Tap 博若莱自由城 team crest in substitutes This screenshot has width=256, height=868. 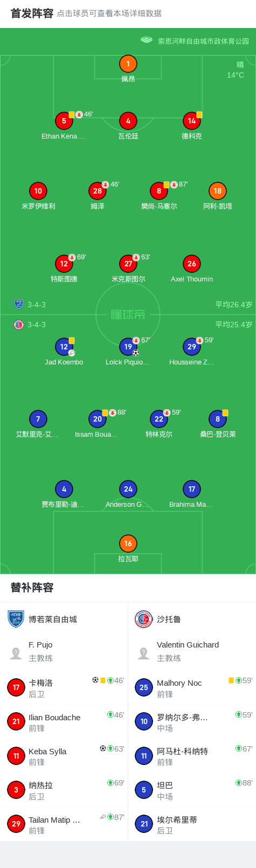click(16, 619)
